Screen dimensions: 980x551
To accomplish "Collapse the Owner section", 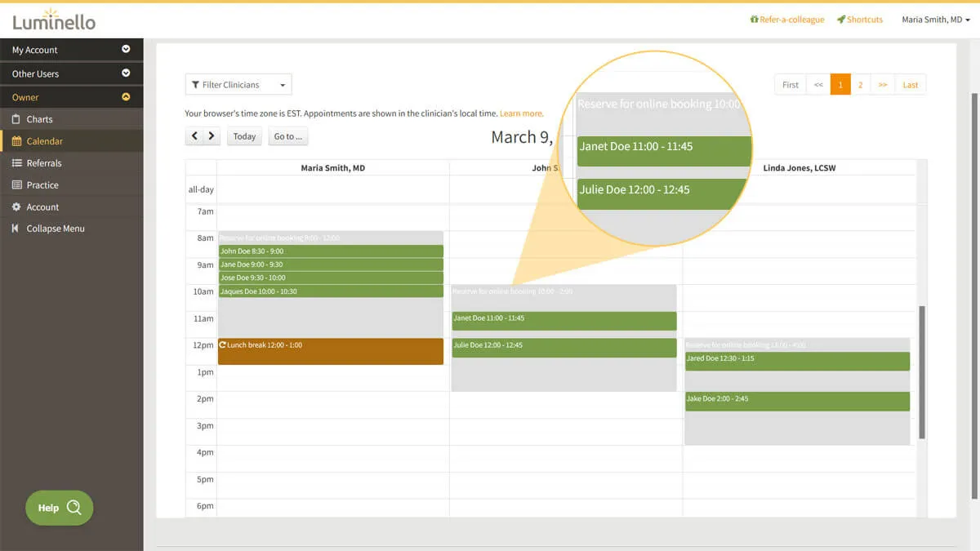I will pos(127,96).
